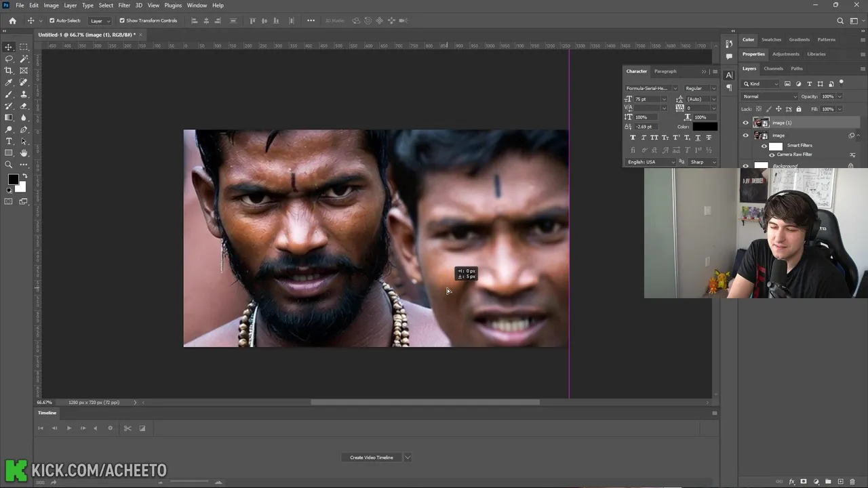Select the Rectangle shape tool

[x=9, y=152]
